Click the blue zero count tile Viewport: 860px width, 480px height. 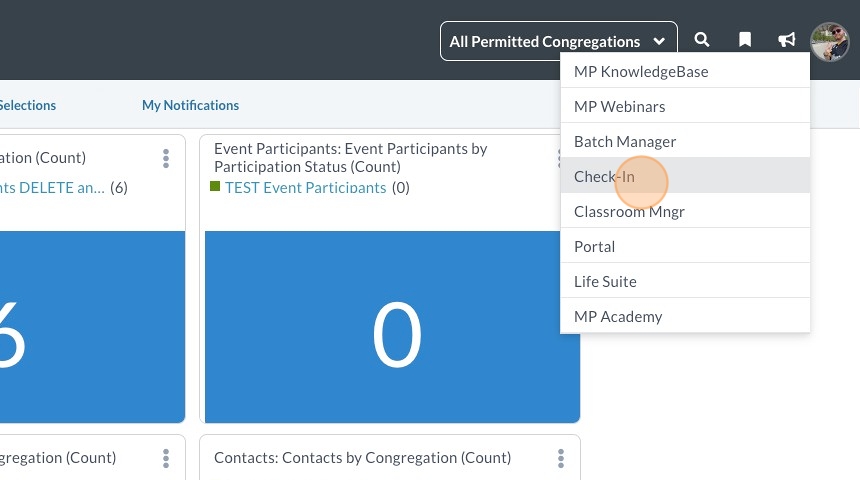tap(392, 327)
